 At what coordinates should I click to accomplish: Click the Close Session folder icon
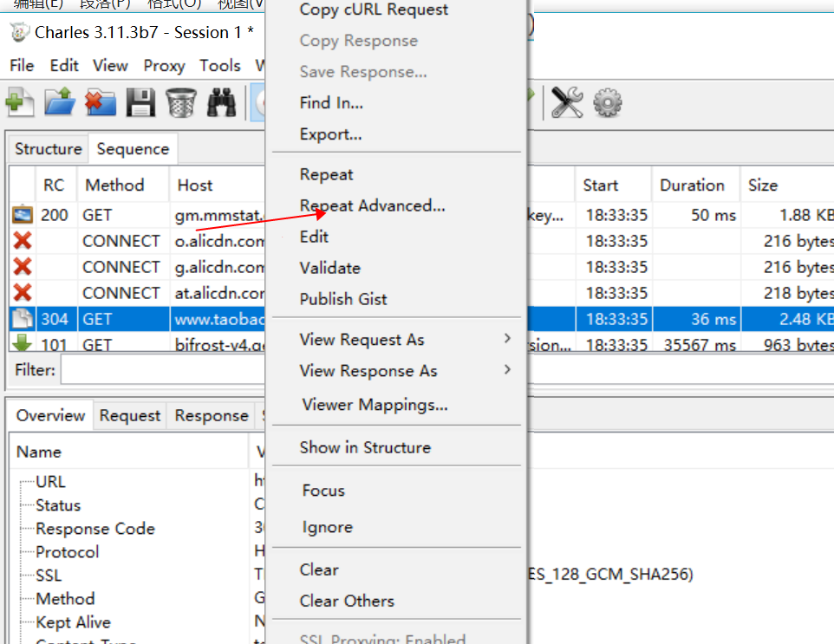[x=100, y=101]
